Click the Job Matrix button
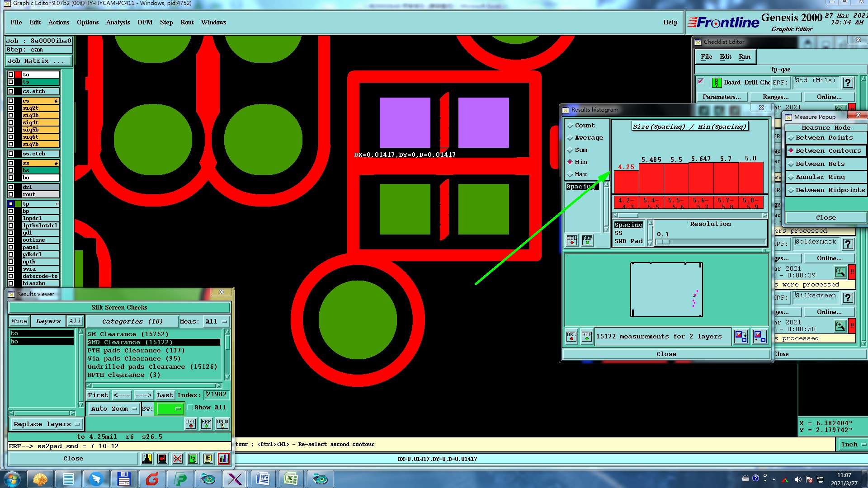Screen dimensions: 868x488 tap(39, 61)
